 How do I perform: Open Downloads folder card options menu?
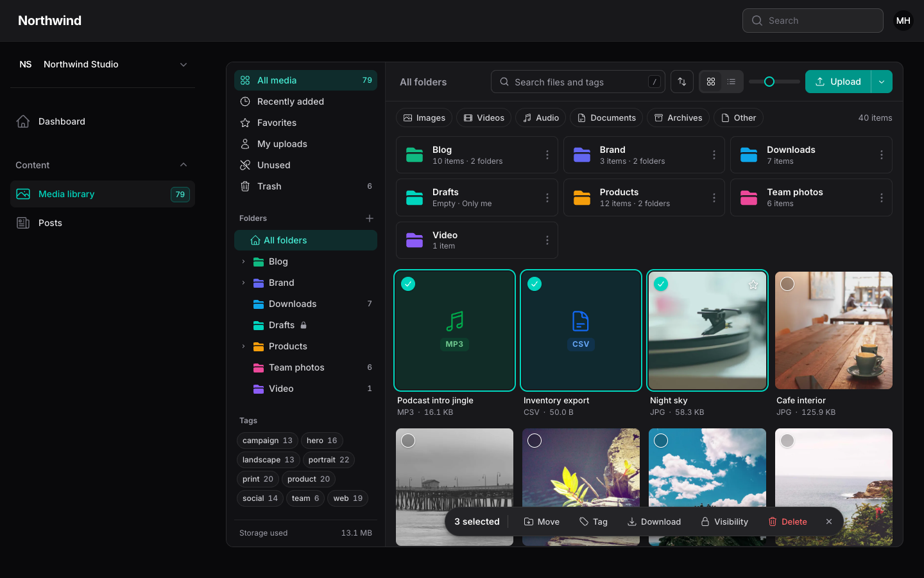pyautogui.click(x=882, y=155)
